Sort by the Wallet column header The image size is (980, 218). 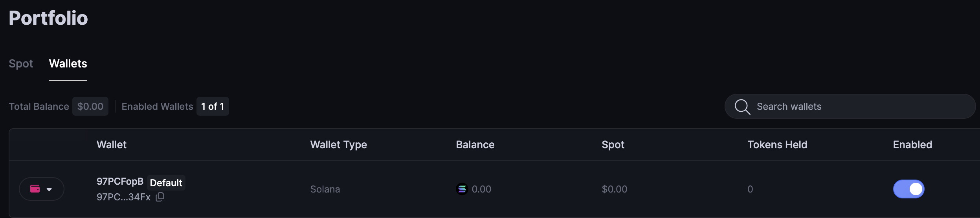click(112, 145)
